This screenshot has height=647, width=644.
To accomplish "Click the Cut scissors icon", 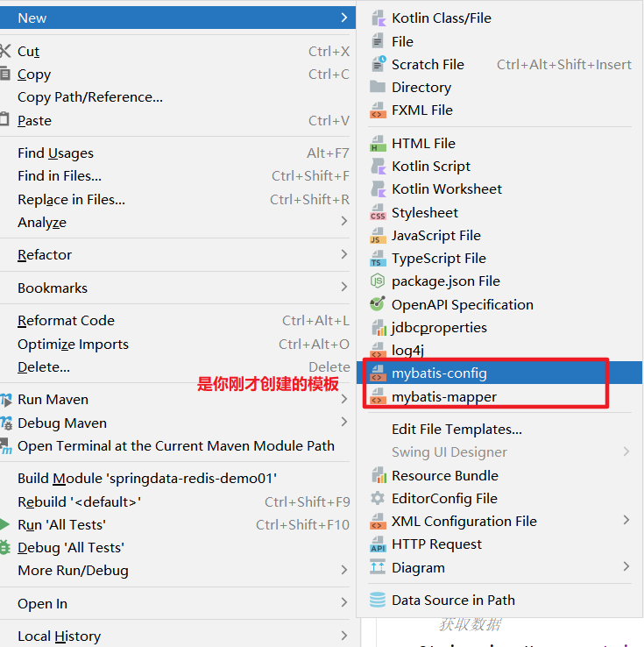I will click(5, 51).
